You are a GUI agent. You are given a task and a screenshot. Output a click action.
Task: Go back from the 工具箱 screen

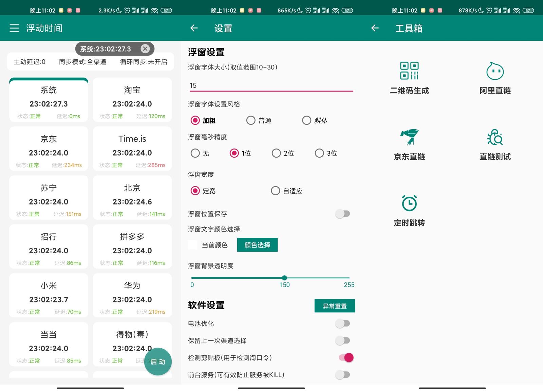tap(375, 28)
